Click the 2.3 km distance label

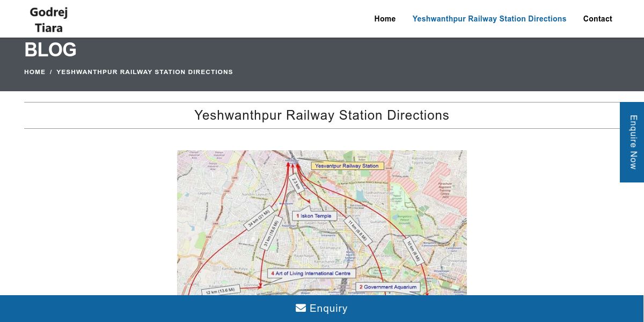(295, 185)
